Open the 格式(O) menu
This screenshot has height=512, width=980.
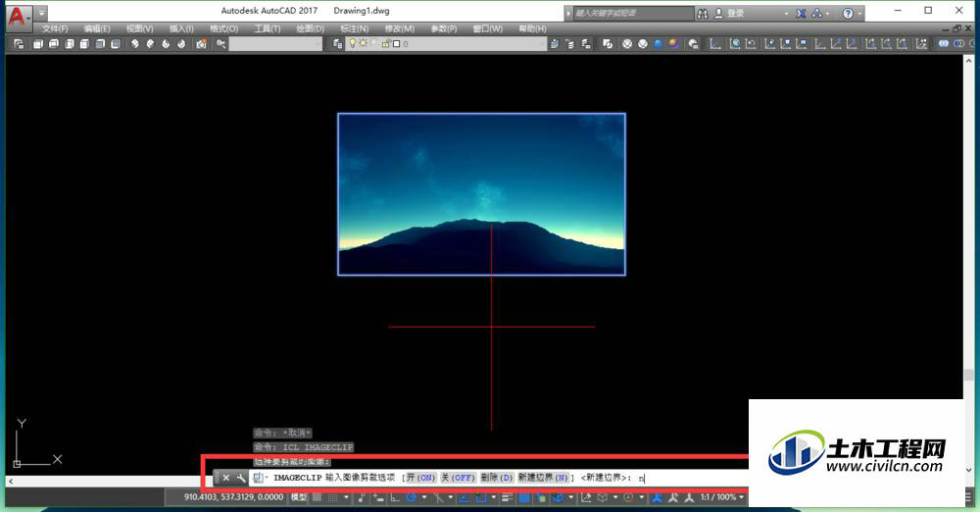223,28
